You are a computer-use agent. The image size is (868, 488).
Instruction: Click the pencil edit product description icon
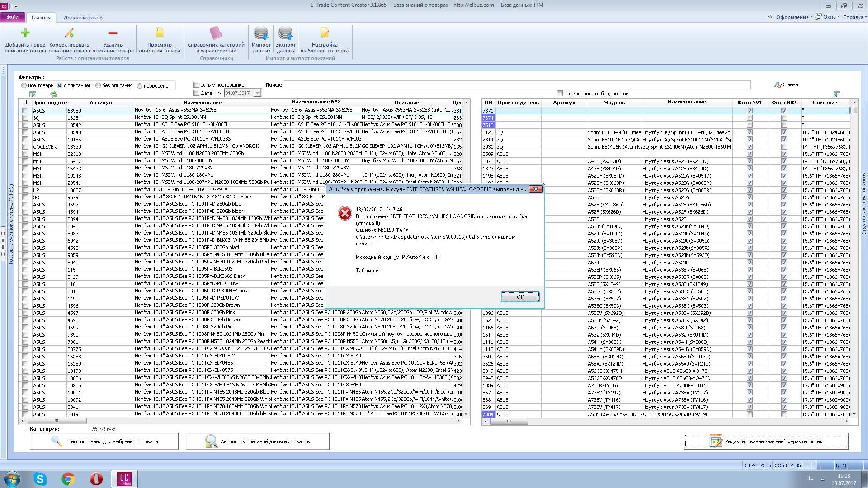click(69, 33)
